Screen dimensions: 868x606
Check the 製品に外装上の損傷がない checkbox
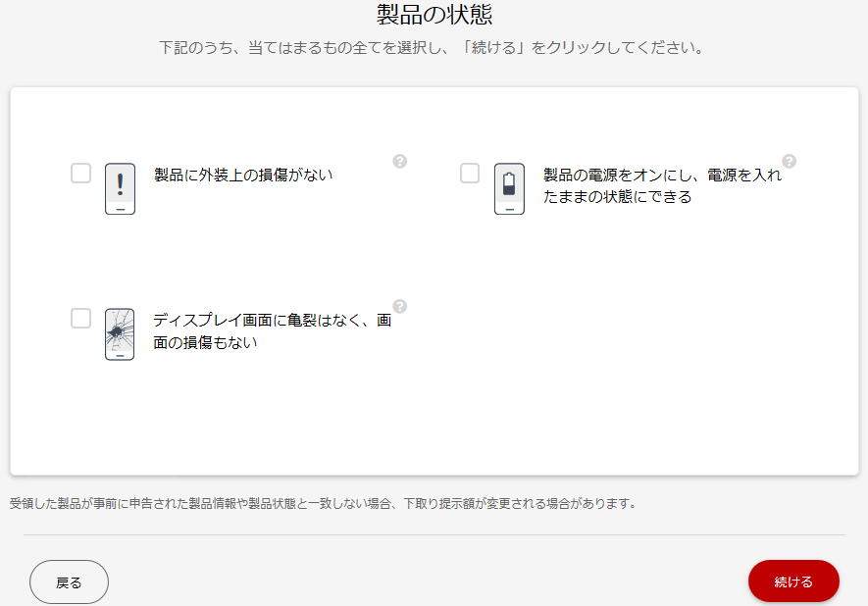(80, 174)
